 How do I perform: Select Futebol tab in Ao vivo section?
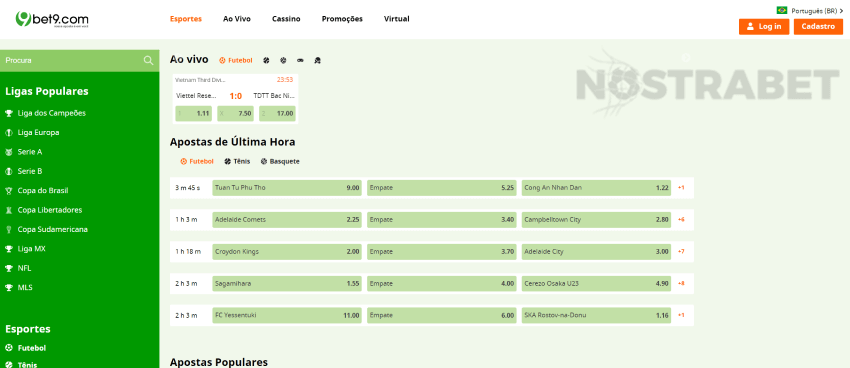click(236, 61)
